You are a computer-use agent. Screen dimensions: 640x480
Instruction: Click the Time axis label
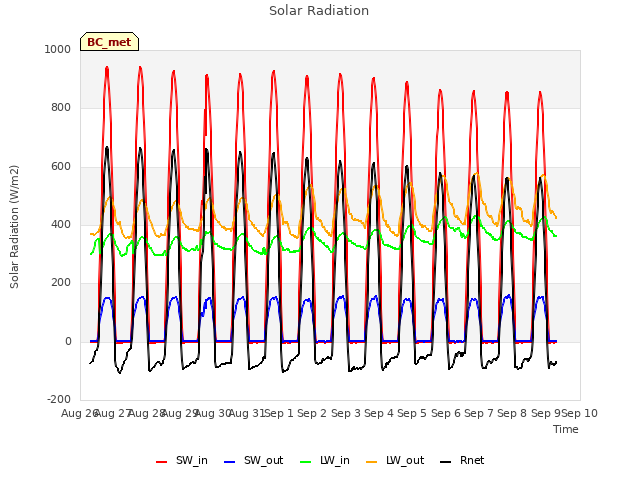point(566,429)
